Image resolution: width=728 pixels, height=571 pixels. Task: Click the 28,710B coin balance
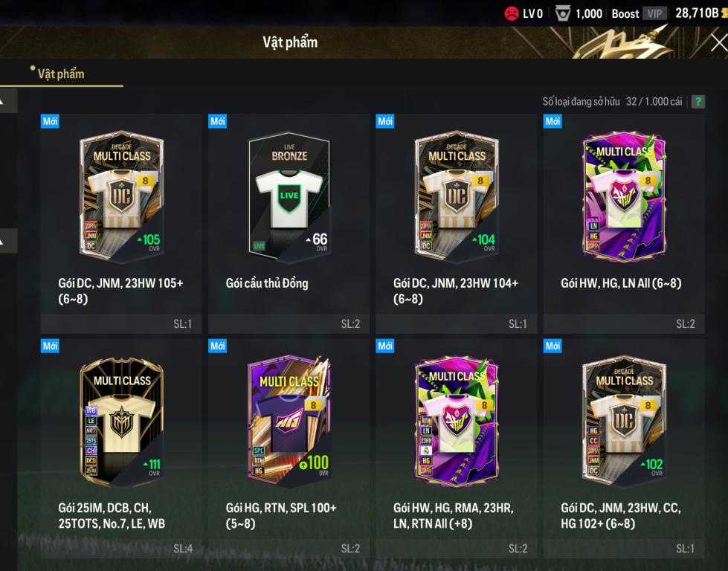pos(697,13)
